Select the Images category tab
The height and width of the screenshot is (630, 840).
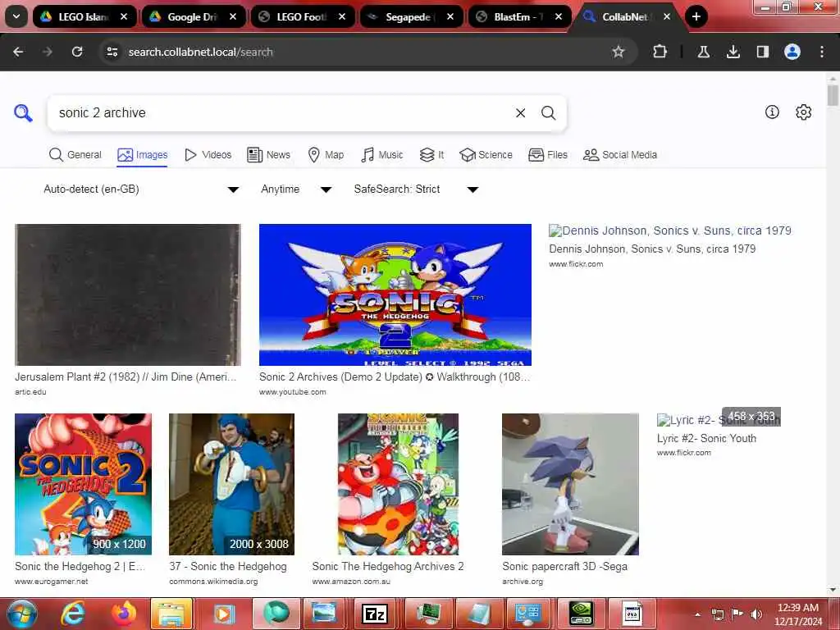pos(143,155)
